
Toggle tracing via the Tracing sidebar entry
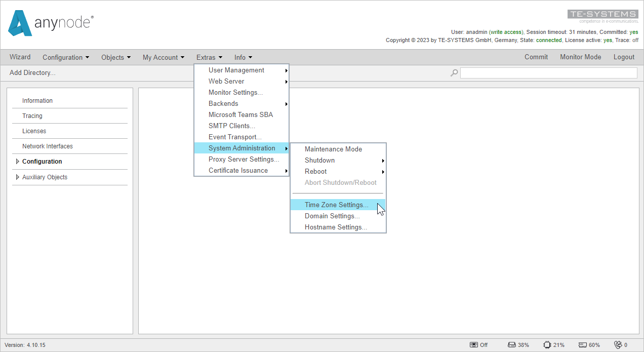point(32,115)
